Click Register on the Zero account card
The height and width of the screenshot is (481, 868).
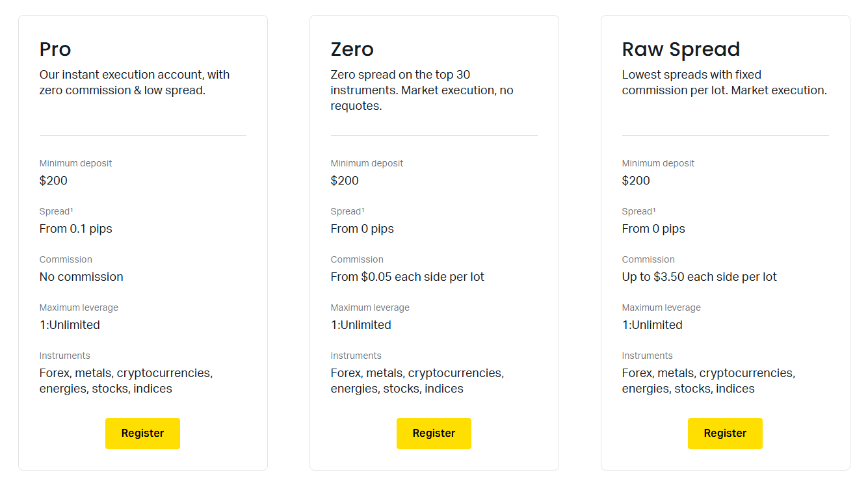coord(434,433)
